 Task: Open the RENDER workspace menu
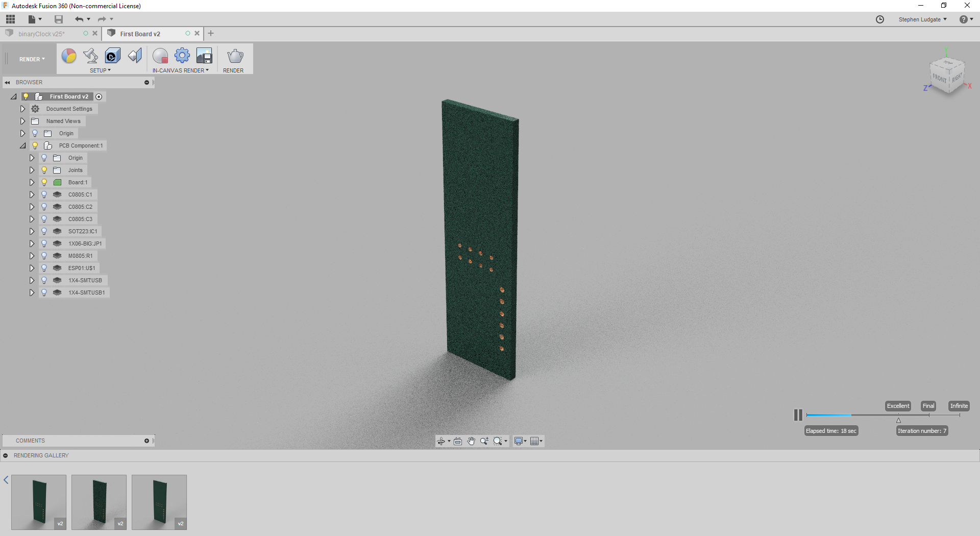(x=30, y=59)
